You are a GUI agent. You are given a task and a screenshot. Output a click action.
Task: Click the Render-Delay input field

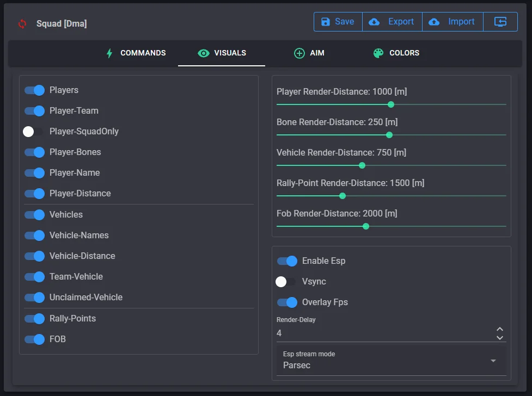pos(381,333)
